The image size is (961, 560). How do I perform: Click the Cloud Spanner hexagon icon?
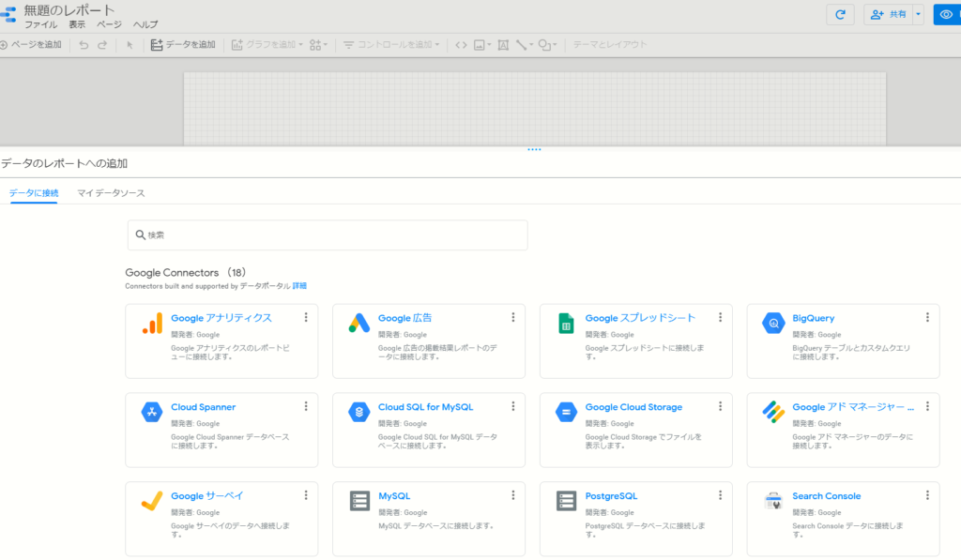click(x=152, y=412)
